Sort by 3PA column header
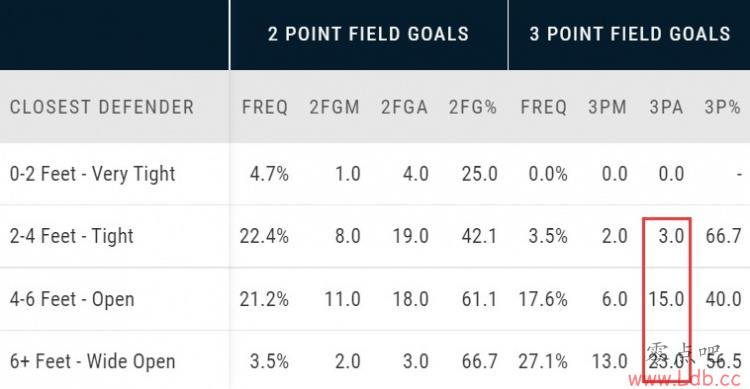The width and height of the screenshot is (750, 389). (x=666, y=107)
